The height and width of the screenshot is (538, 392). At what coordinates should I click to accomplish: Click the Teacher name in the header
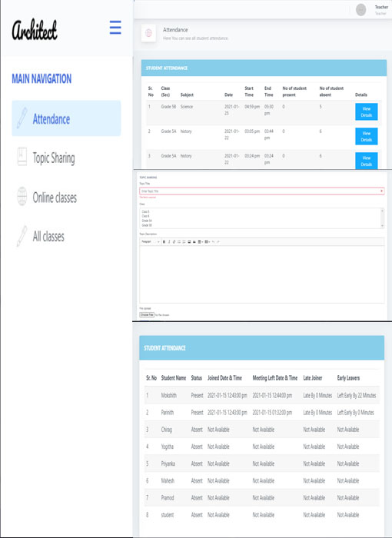tap(381, 7)
